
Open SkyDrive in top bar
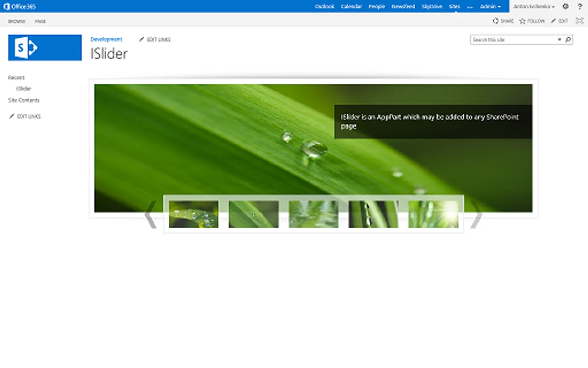[x=432, y=6]
